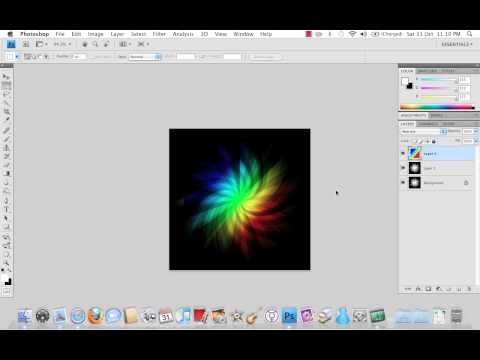Click the Rotate View icon in application bar
This screenshot has width=480, height=360.
[x=107, y=44]
